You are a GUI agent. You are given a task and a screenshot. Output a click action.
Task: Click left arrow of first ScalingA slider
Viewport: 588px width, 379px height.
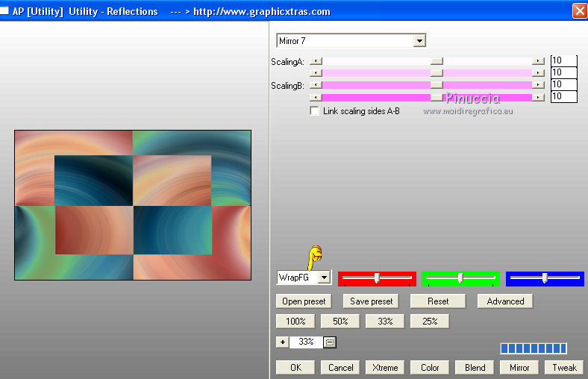(x=316, y=61)
